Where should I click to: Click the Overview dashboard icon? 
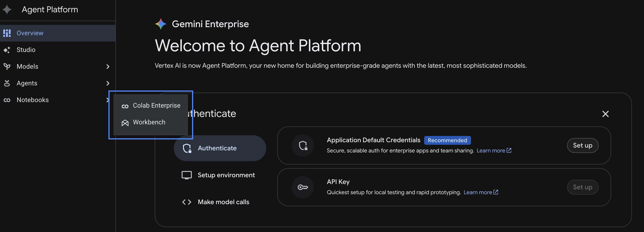7,33
